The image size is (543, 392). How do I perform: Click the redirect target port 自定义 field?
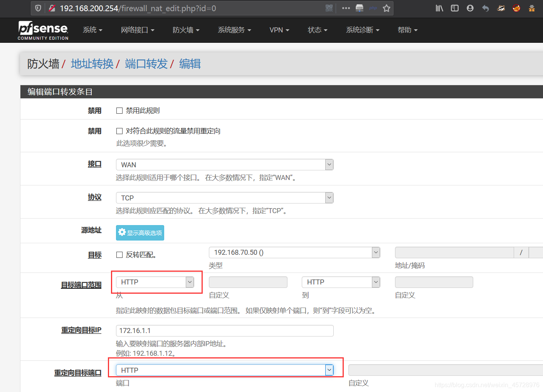(x=445, y=370)
